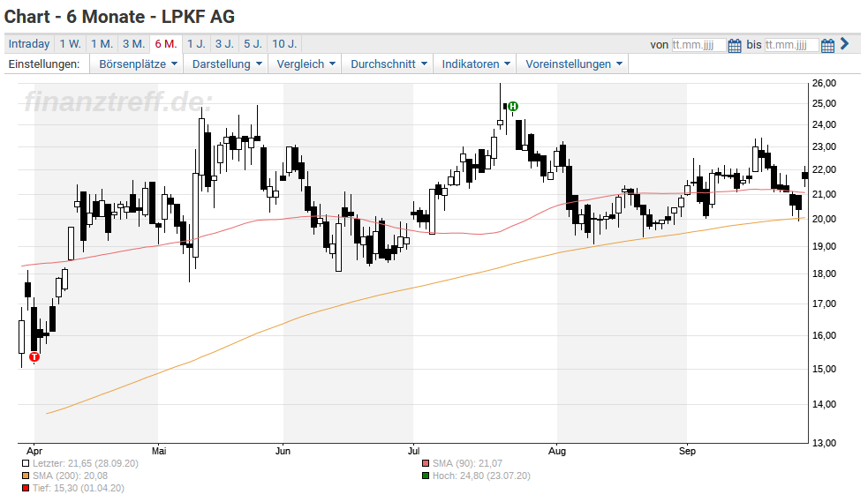Click the 'Mai' x-axis label

[x=159, y=451]
